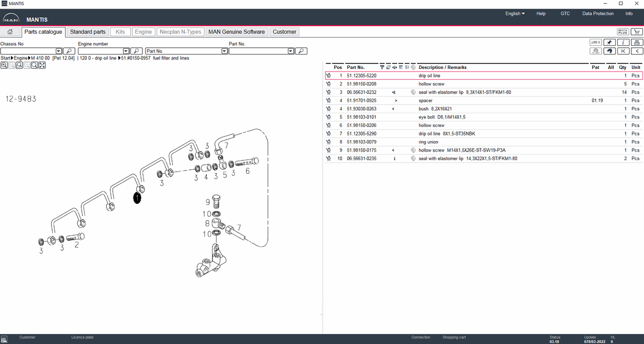Open the Engine tab
Image resolution: width=644 pixels, height=344 pixels.
pos(143,32)
